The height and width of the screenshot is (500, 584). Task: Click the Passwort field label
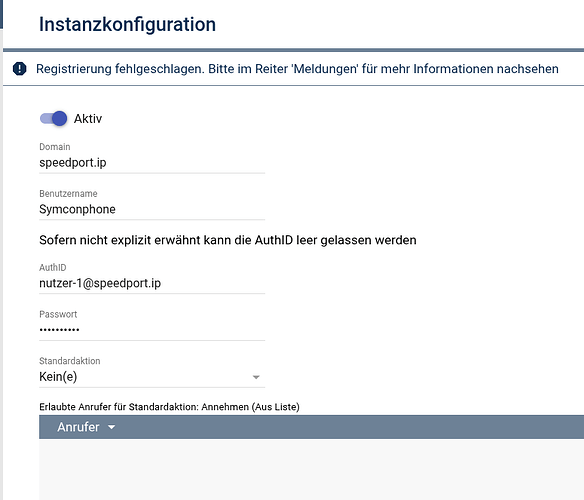(58, 314)
